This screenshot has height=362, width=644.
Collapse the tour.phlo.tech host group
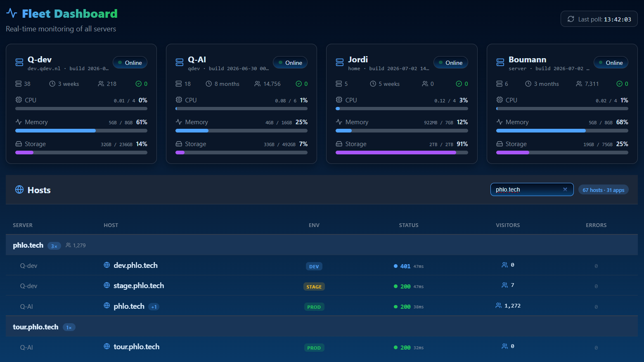(322, 327)
